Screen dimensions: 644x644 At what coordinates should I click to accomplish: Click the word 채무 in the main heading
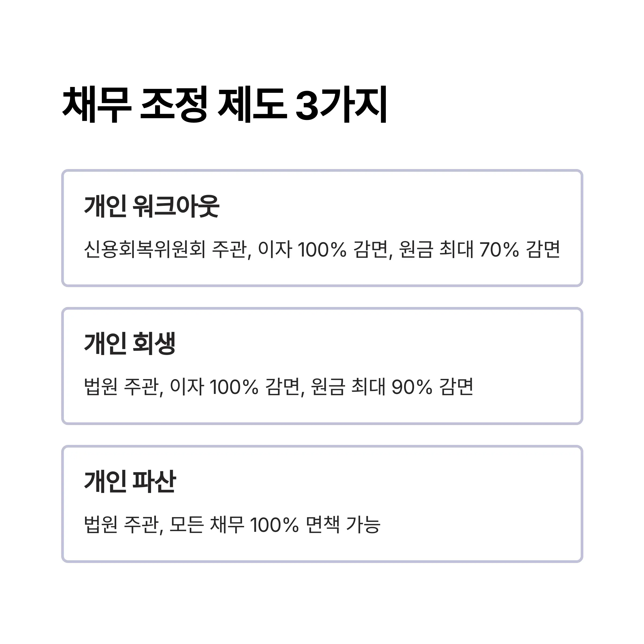[x=97, y=104]
